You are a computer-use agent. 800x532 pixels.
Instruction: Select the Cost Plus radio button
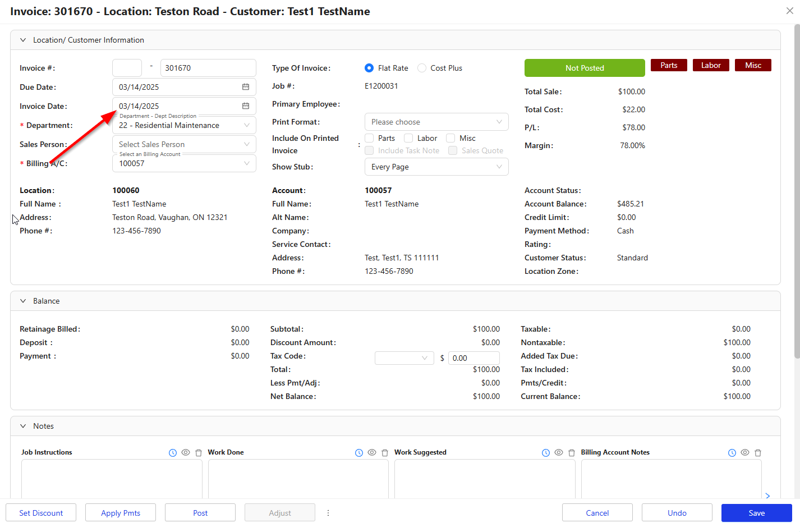pos(422,68)
